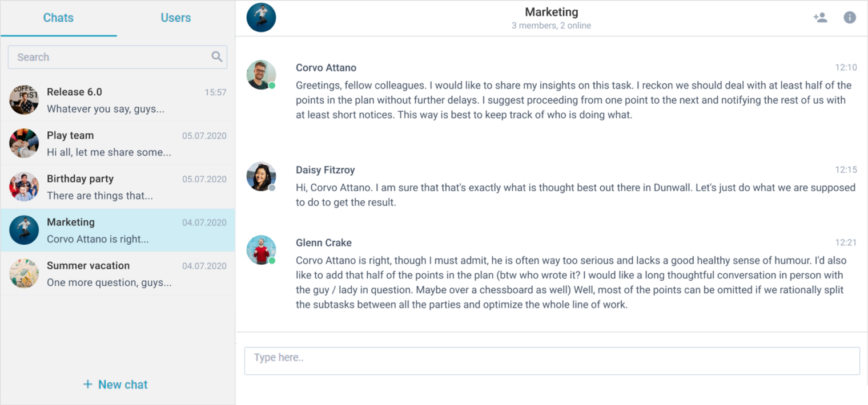Open the Release 6.0 chat avatar
The image size is (868, 405).
(x=23, y=99)
